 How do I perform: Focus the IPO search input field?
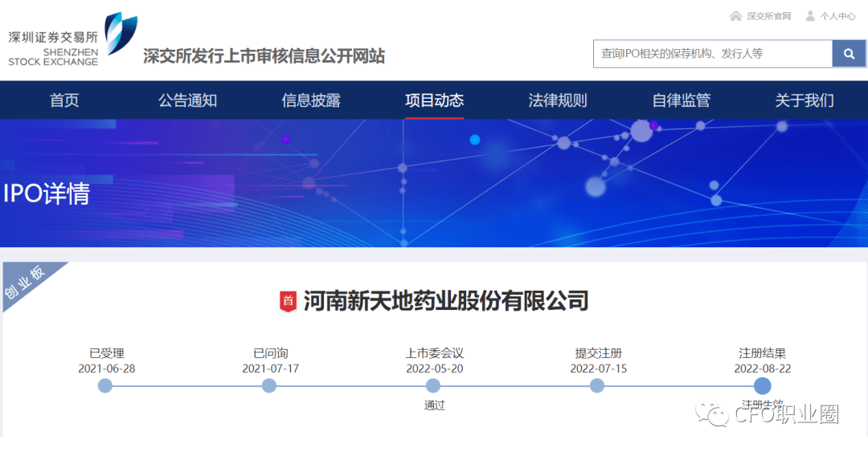712,54
